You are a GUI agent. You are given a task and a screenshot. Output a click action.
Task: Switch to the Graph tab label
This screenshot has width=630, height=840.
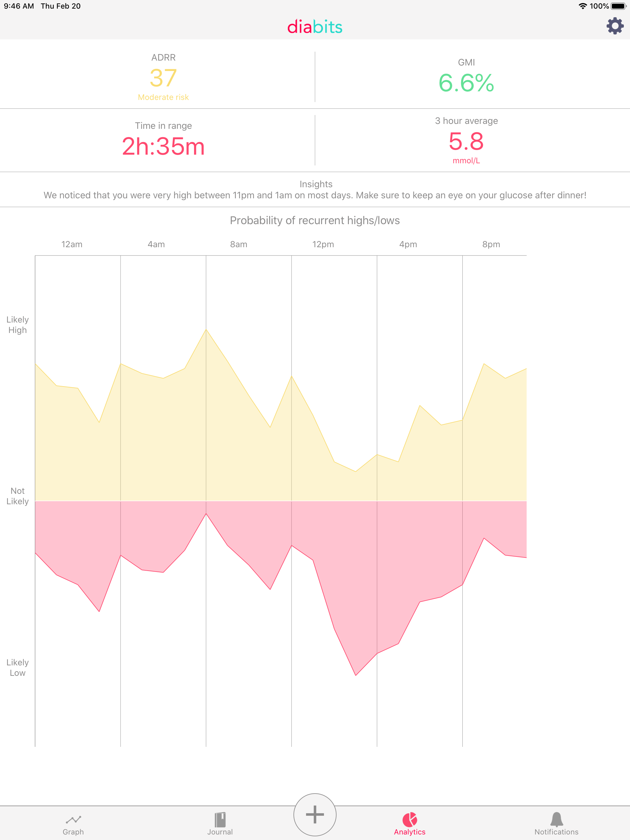(x=73, y=832)
